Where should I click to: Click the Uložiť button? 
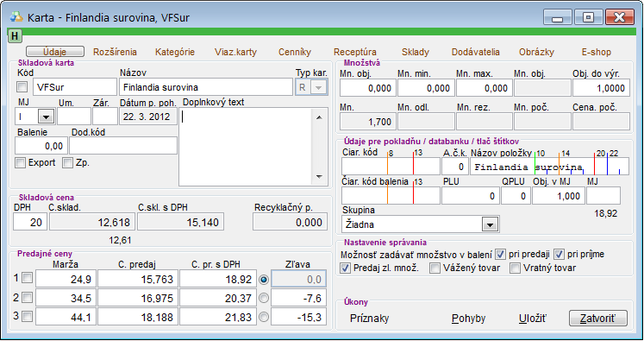(x=533, y=319)
